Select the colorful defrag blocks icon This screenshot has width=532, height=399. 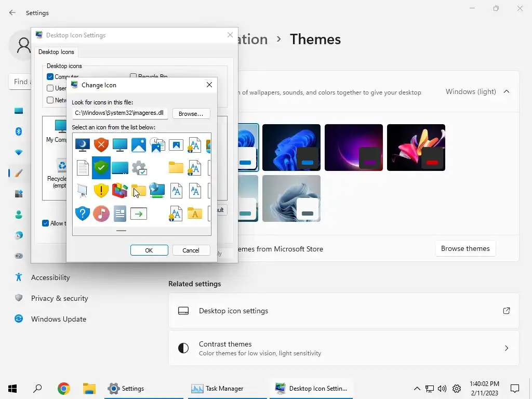[120, 191]
